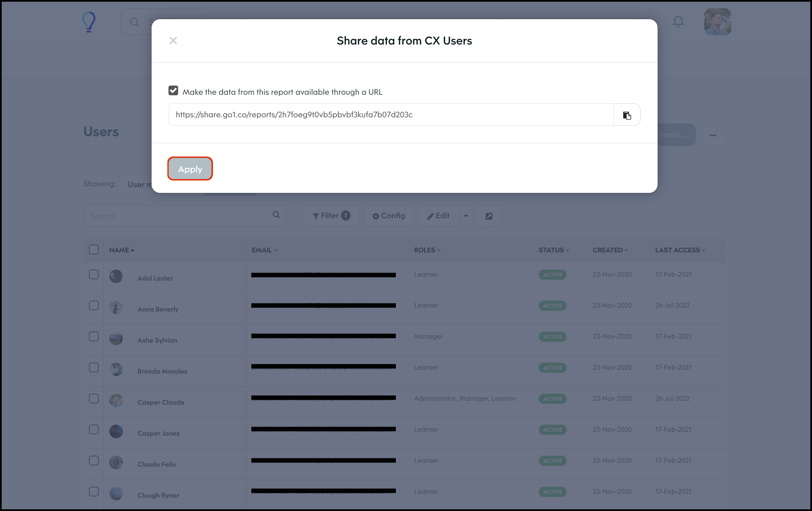This screenshot has height=511, width=812.
Task: Toggle the select-all rows checkbox
Action: point(94,250)
